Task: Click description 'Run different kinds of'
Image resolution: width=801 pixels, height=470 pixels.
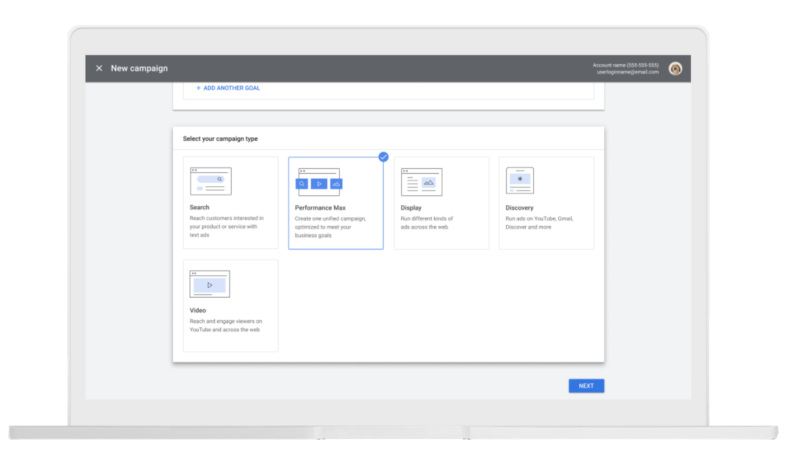Action: pyautogui.click(x=427, y=219)
